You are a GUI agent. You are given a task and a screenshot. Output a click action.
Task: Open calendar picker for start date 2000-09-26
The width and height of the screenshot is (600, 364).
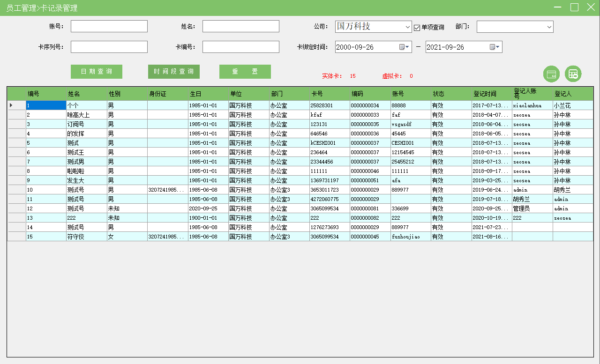coord(404,47)
